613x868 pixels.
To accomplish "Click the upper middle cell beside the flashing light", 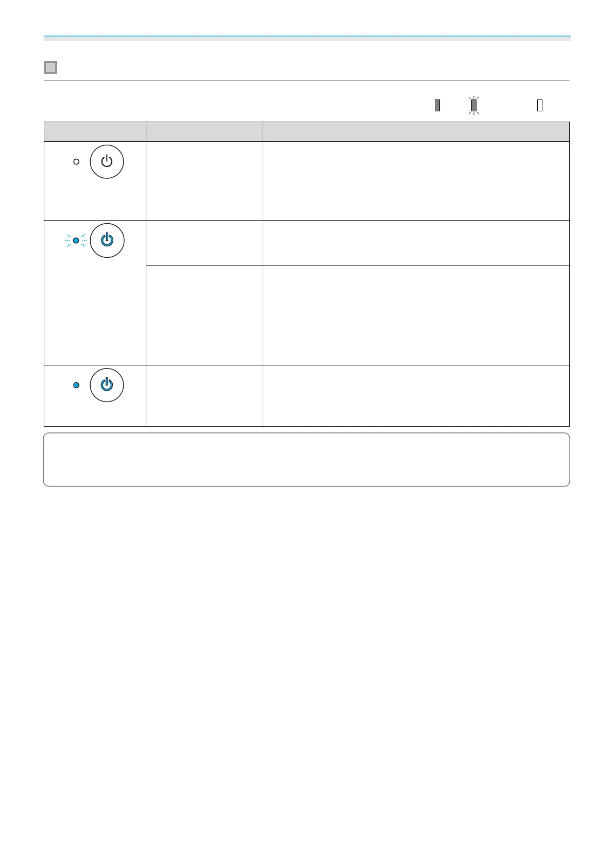I will coord(204,243).
